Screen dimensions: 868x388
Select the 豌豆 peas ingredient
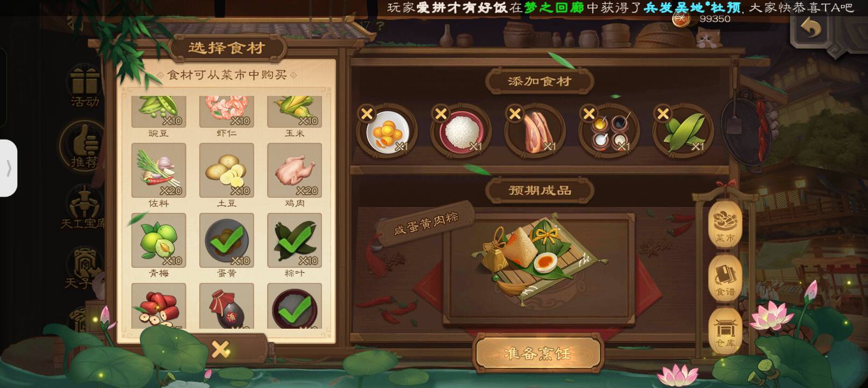pos(158,112)
